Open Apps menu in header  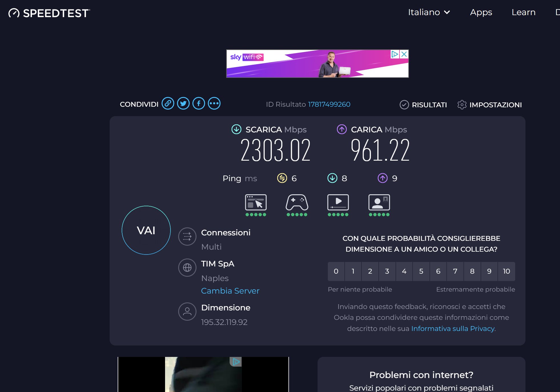pyautogui.click(x=481, y=12)
